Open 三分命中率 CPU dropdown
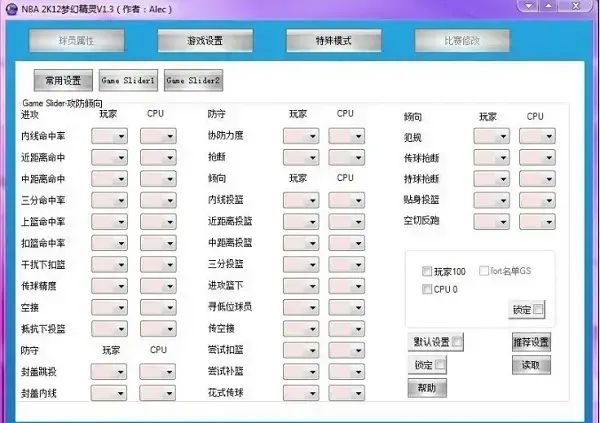The width and height of the screenshot is (600, 423). coord(158,200)
